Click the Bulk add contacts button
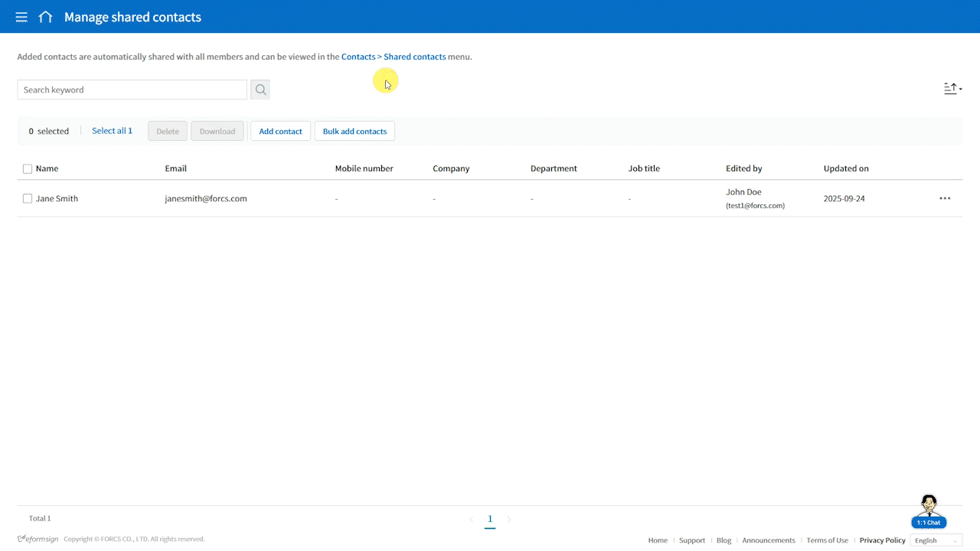 click(x=354, y=131)
